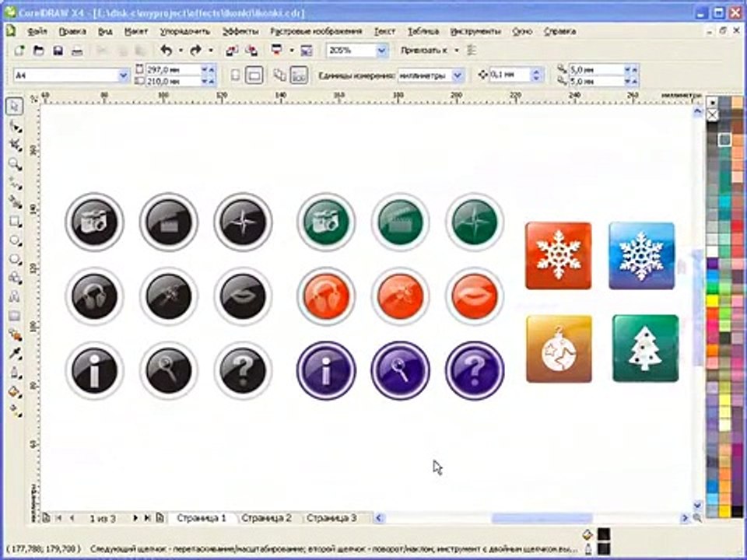747x560 pixels.
Task: Open the Файл menu
Action: pos(37,31)
